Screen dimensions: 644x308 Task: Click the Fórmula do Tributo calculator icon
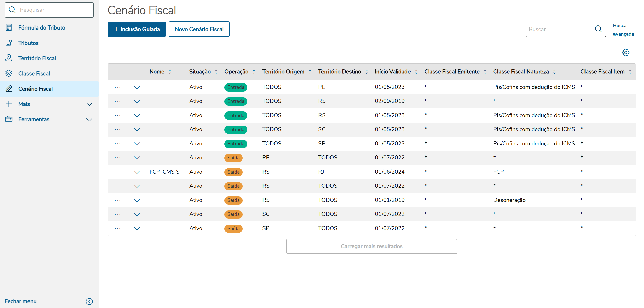[x=9, y=27]
